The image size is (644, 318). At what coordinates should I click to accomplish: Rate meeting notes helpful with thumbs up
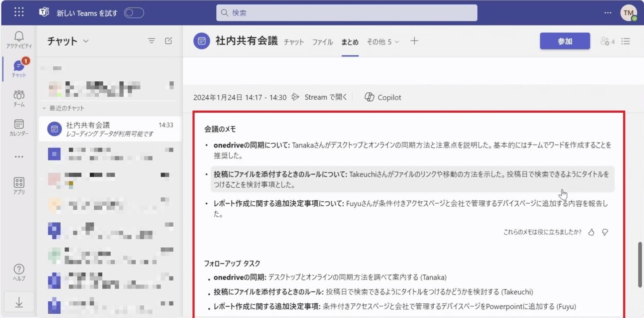tap(591, 232)
